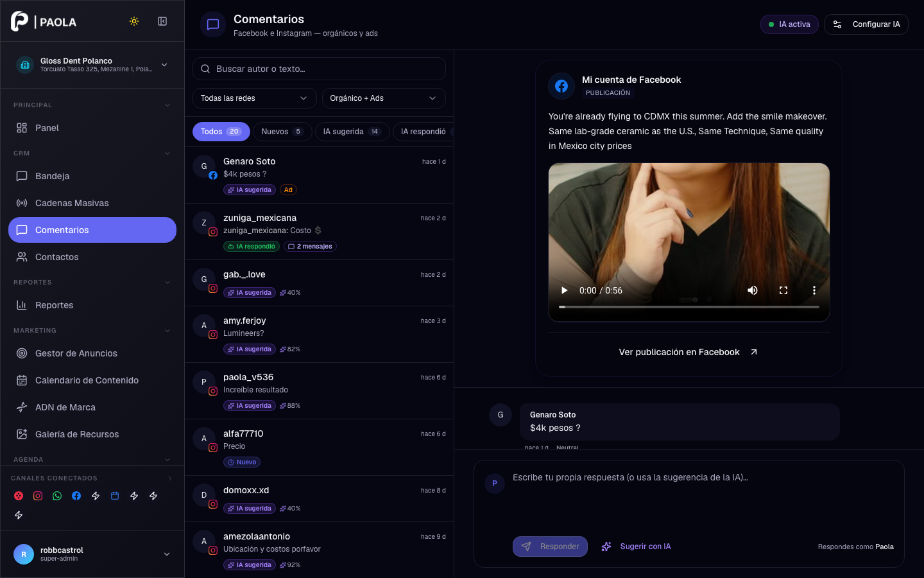The width and height of the screenshot is (924, 578).
Task: Collapse the REPORTES sidebar section
Action: tap(167, 283)
